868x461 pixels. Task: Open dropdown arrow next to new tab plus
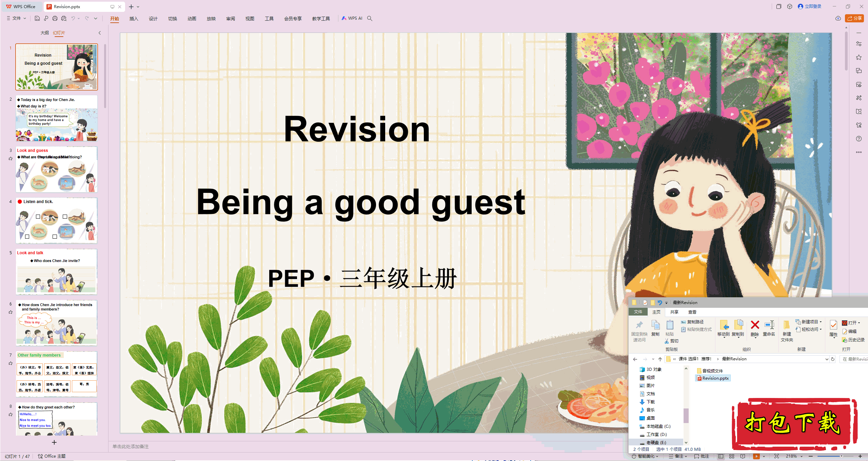(138, 6)
